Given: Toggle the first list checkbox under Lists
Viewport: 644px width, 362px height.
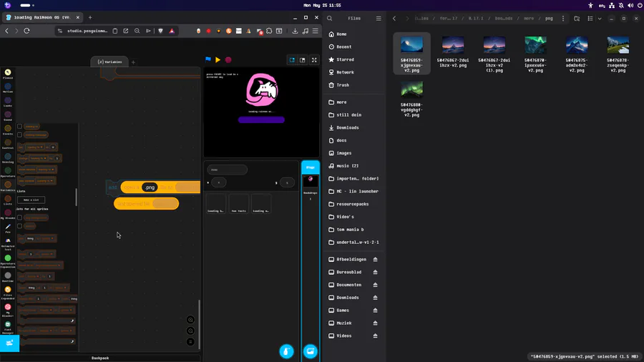Looking at the screenshot, I should [x=20, y=217].
